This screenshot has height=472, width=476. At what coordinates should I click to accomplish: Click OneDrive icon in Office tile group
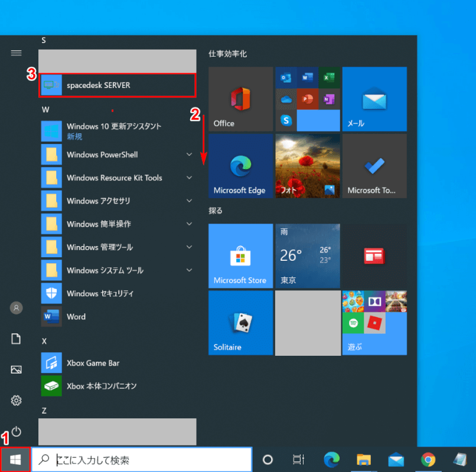point(286,99)
